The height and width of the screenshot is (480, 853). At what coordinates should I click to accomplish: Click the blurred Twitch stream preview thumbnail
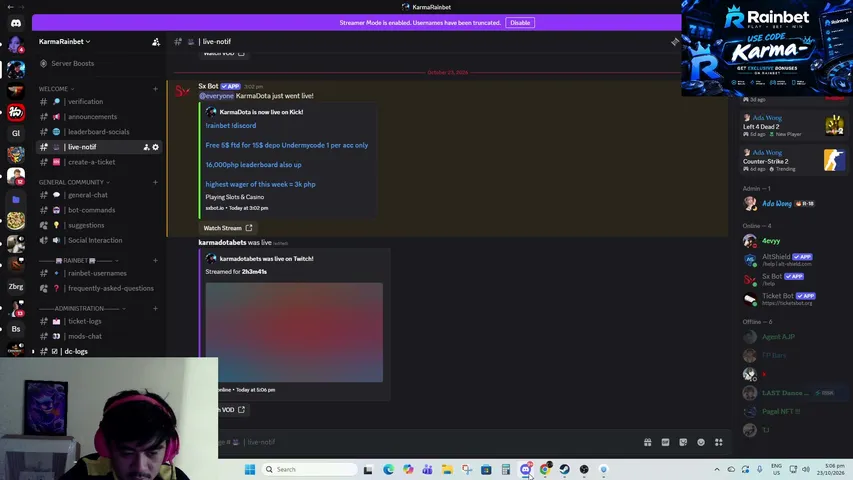294,332
